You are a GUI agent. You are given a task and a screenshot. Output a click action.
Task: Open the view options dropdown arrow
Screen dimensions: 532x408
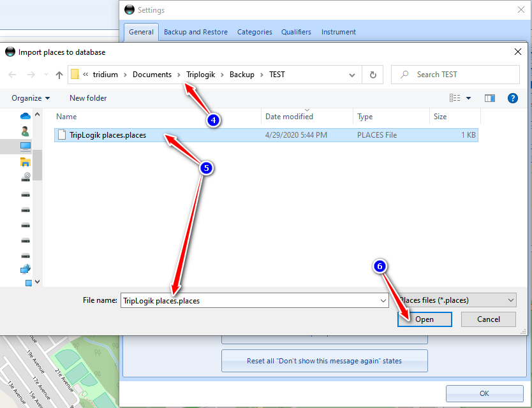[469, 98]
